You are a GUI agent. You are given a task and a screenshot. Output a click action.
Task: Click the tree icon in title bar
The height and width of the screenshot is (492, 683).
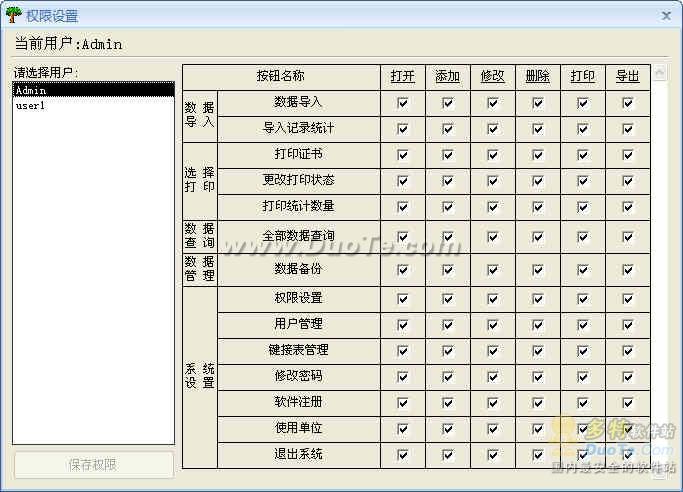point(13,16)
